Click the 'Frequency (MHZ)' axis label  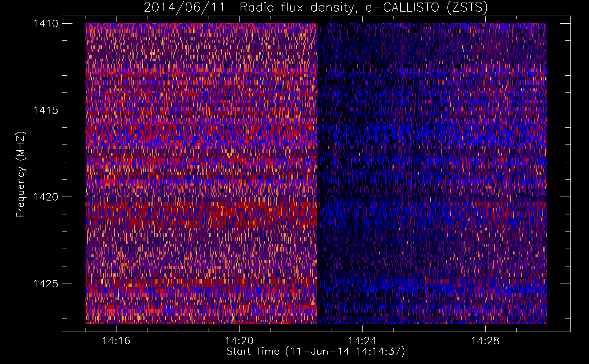(21, 175)
